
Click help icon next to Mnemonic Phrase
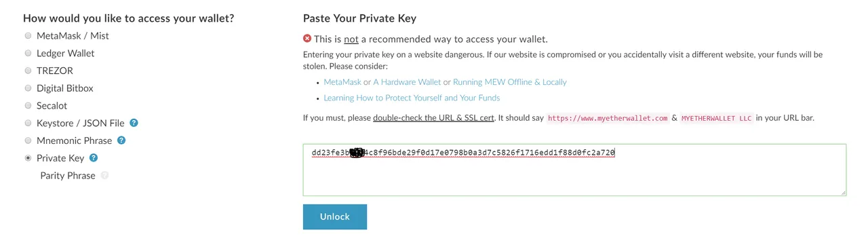tap(121, 140)
